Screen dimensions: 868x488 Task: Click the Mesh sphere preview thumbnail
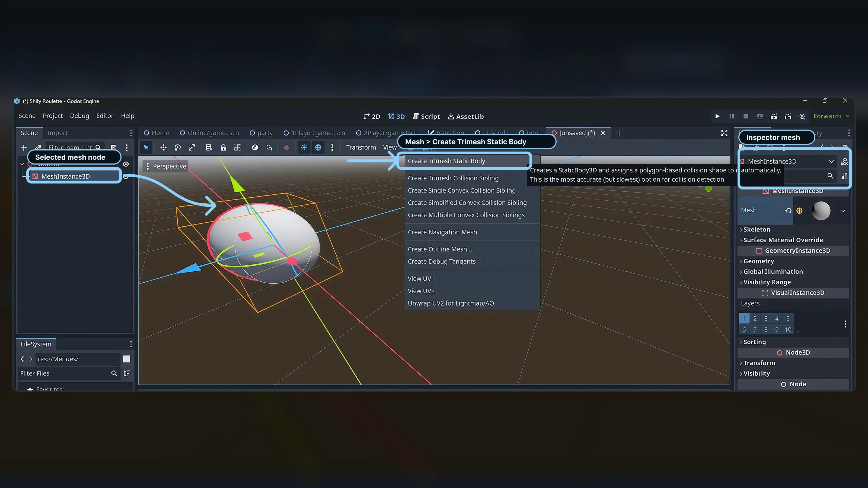tap(821, 210)
